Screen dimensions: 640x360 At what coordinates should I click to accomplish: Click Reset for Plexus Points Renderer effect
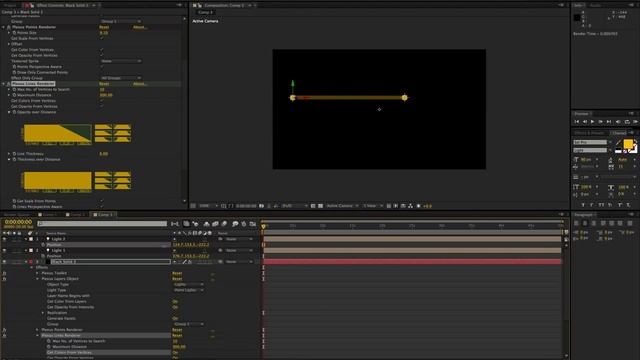pyautogui.click(x=104, y=27)
